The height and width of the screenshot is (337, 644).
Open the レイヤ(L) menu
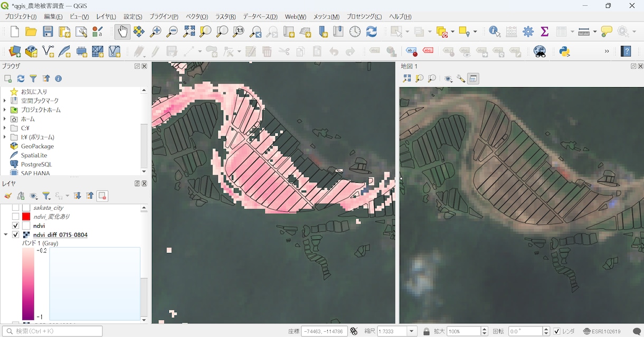(106, 16)
